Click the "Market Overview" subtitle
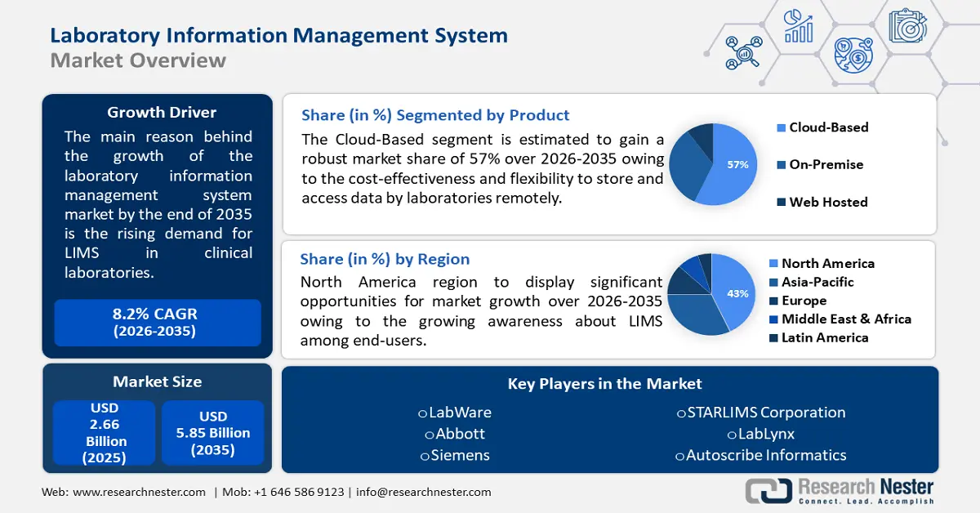This screenshot has height=513, width=980. pyautogui.click(x=138, y=60)
